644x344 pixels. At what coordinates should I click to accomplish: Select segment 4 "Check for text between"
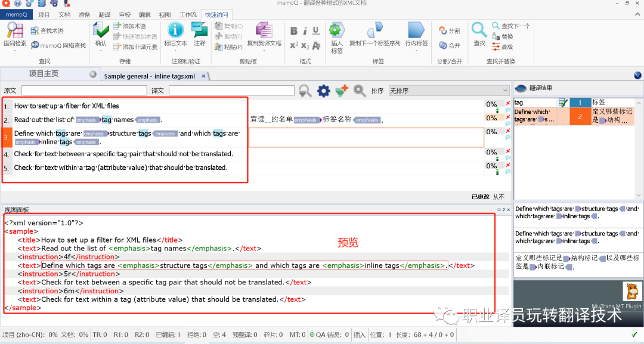point(125,154)
